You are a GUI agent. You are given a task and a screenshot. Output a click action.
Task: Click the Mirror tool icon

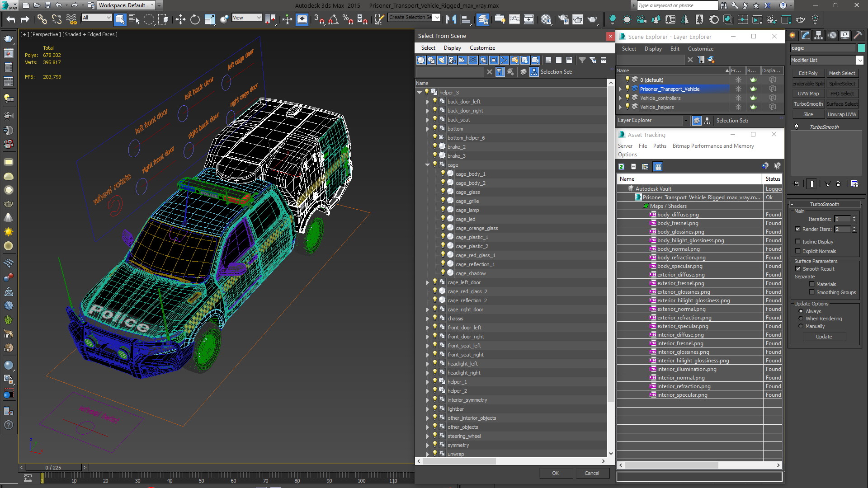[x=451, y=19]
